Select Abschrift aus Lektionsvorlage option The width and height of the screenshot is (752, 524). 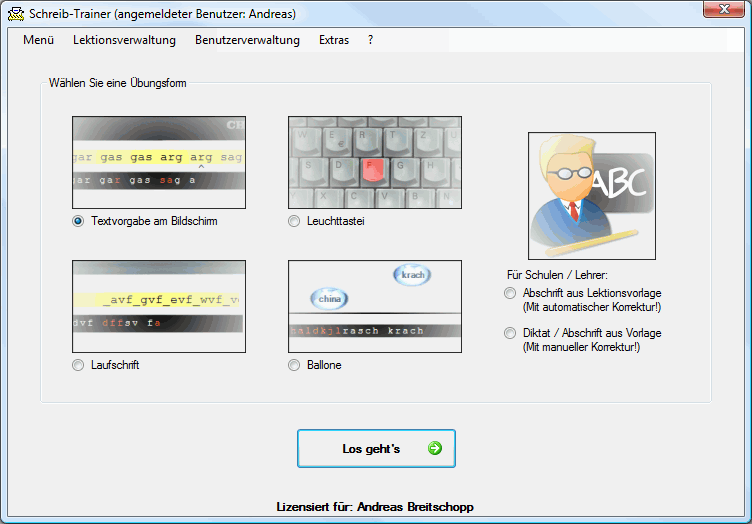pyautogui.click(x=511, y=293)
